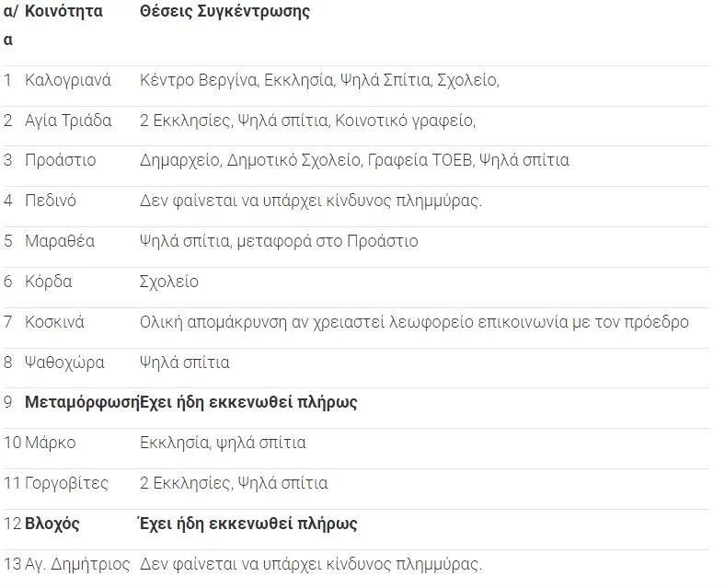Select the bold Μεταμόρφωση community cell

point(81,402)
